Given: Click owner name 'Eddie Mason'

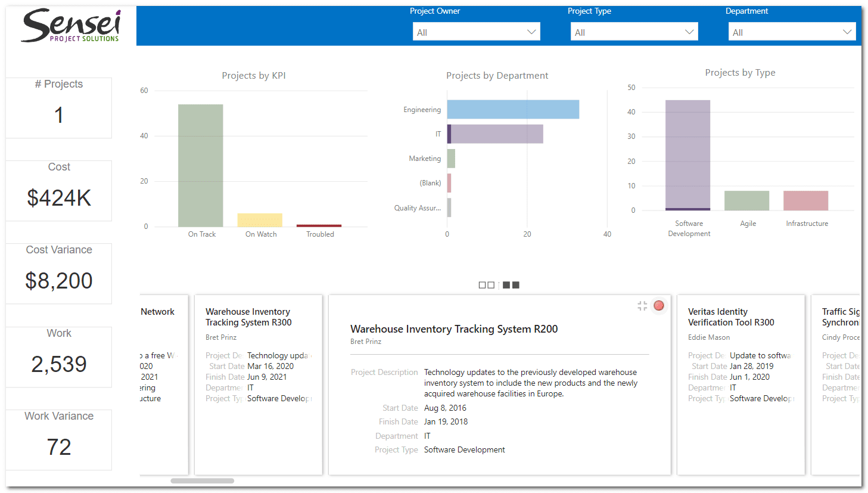Looking at the screenshot, I should [x=709, y=337].
